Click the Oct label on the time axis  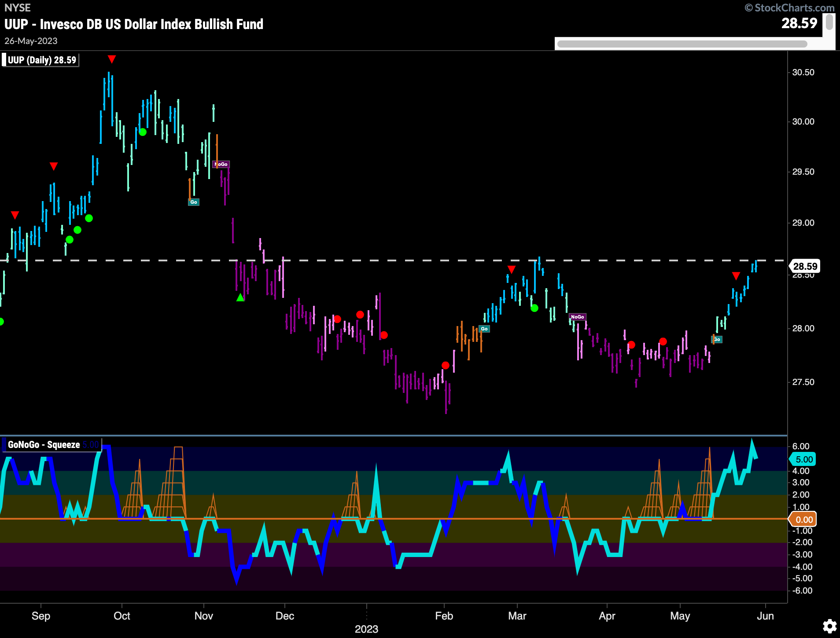(122, 616)
